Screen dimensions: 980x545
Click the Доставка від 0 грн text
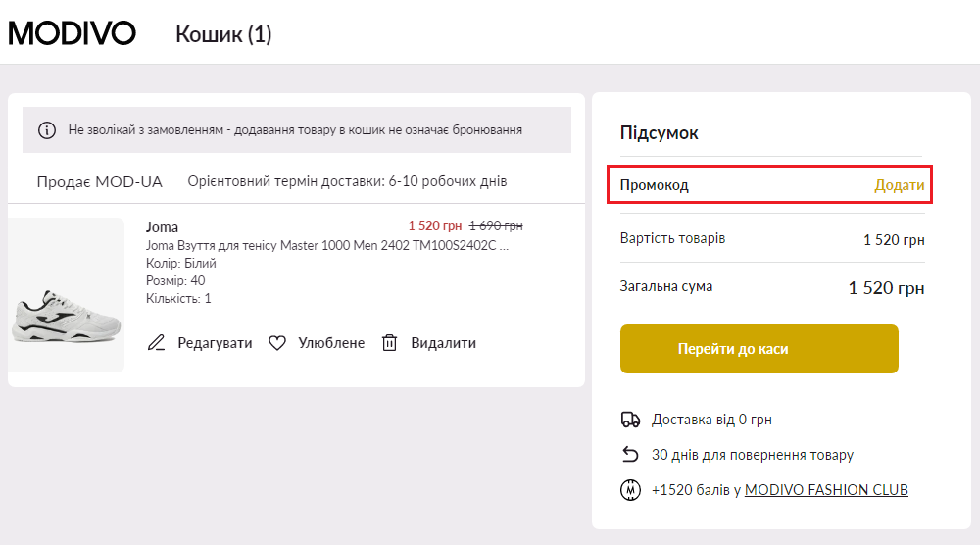(711, 420)
